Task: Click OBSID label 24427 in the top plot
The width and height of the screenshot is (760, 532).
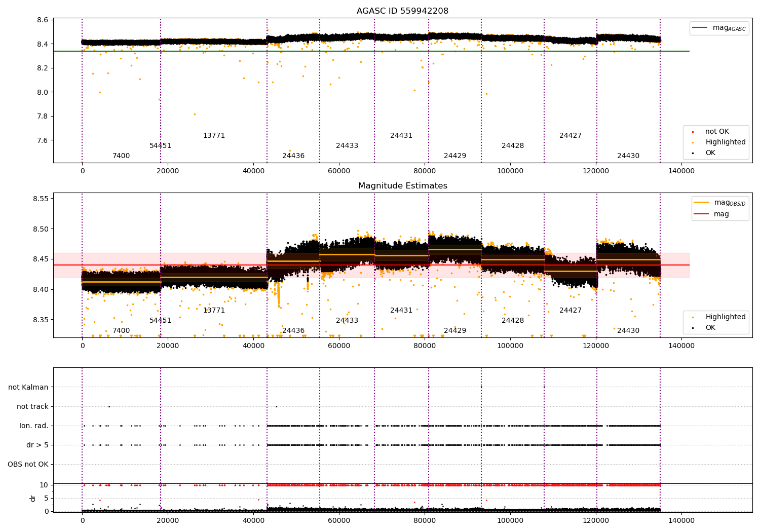Action: pyautogui.click(x=571, y=136)
